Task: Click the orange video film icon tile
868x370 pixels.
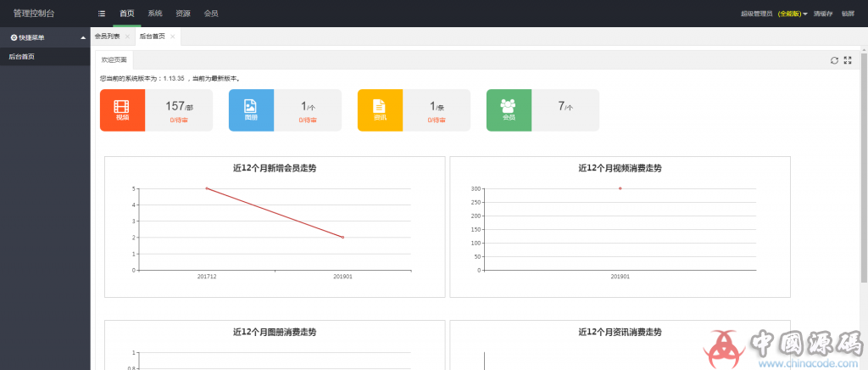Action: (122, 110)
